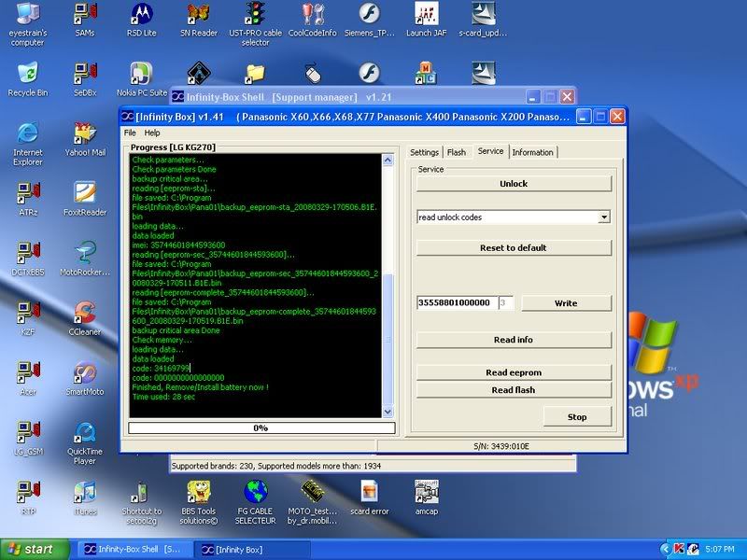747x560 pixels.
Task: Open UST-PRO cable selector icon
Action: pos(255,24)
